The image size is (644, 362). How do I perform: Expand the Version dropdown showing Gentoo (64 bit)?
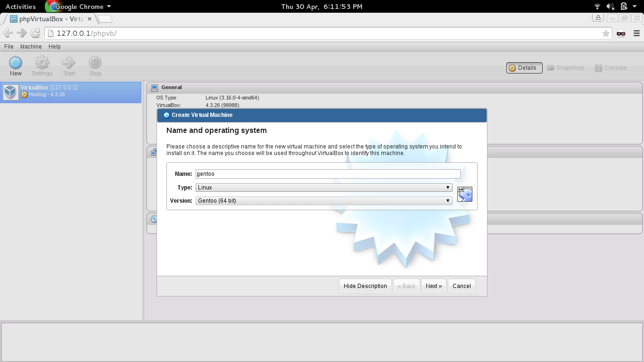pos(324,201)
